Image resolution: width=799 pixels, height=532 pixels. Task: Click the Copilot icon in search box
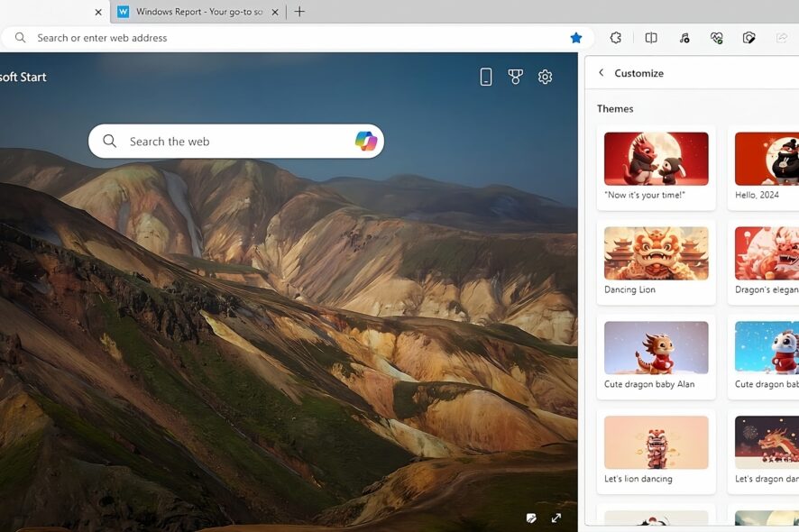pos(366,142)
